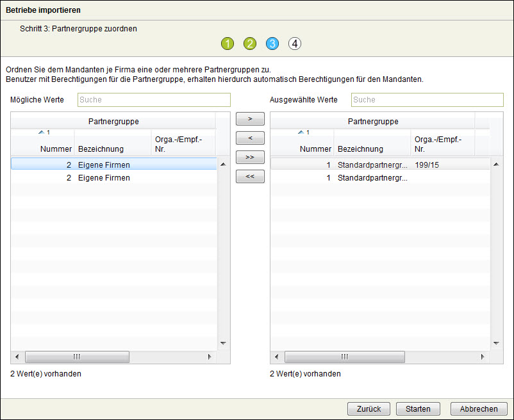Move selected entry left with < button
This screenshot has width=514, height=420.
click(250, 138)
